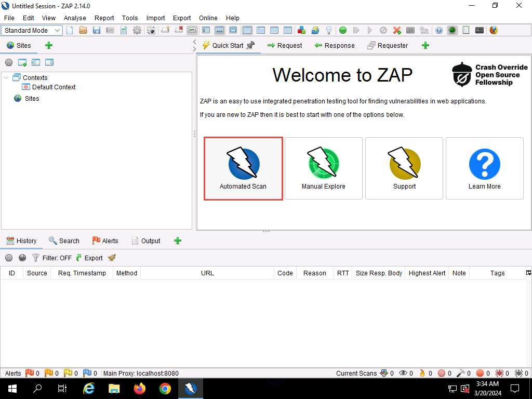This screenshot has width=532, height=399.
Task: Click the Persist Session save icon
Action: click(x=97, y=30)
